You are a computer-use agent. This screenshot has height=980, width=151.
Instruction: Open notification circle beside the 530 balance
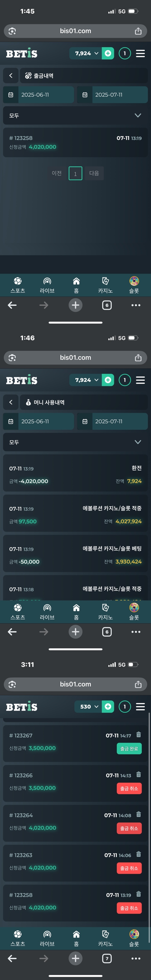pyautogui.click(x=125, y=707)
